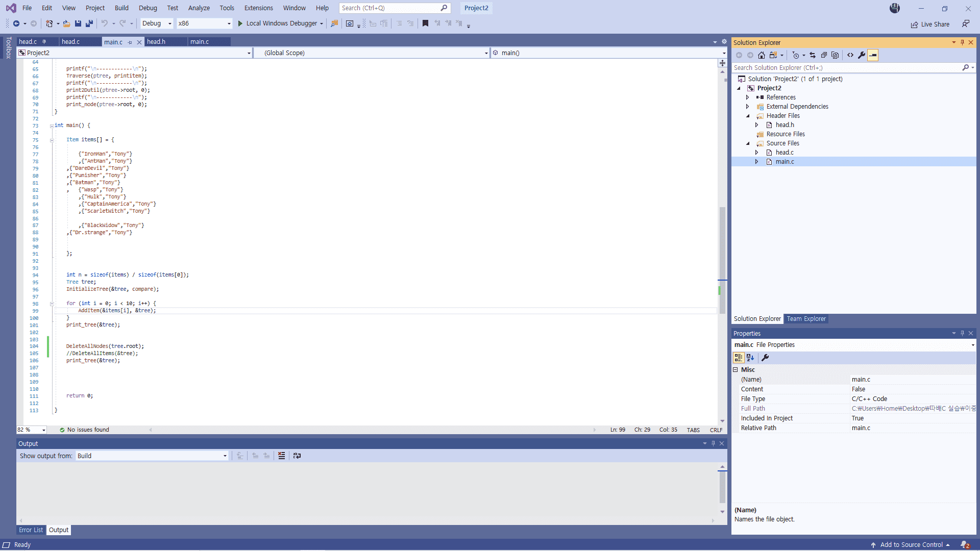The image size is (980, 551).
Task: Open the Analyze menu
Action: (199, 8)
